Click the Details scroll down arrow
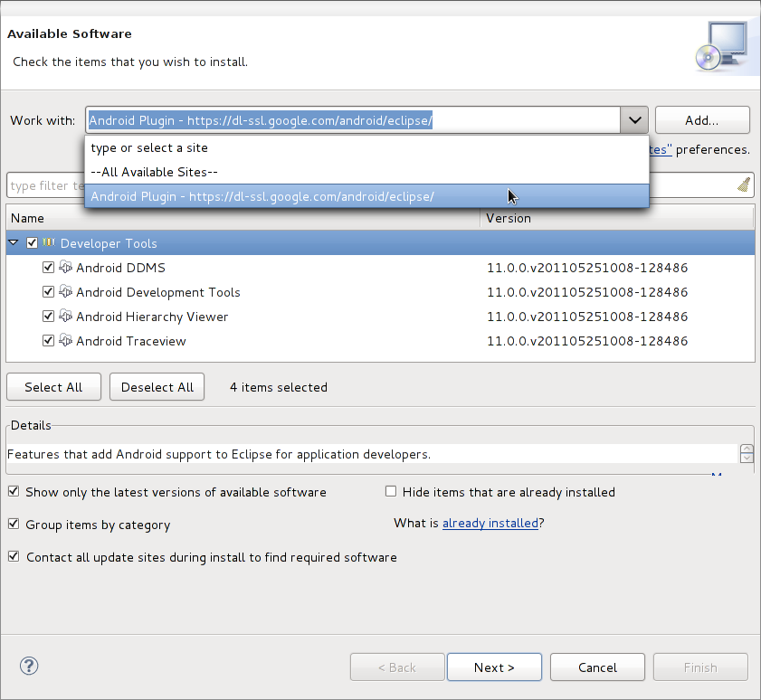761x700 pixels. pos(747,458)
